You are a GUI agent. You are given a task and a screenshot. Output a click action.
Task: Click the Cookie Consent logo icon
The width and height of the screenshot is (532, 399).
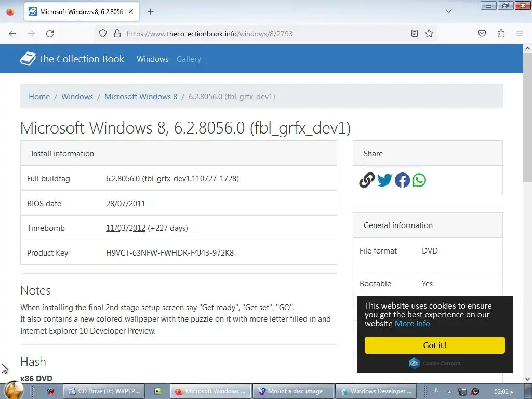point(414,363)
